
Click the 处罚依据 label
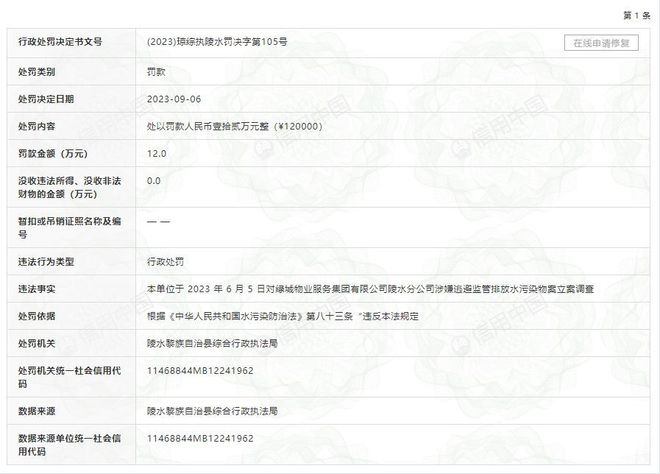click(37, 316)
